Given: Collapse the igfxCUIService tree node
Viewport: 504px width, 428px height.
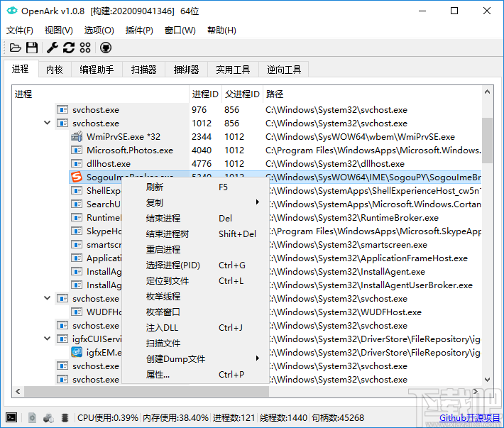Looking at the screenshot, I should 48,339.
